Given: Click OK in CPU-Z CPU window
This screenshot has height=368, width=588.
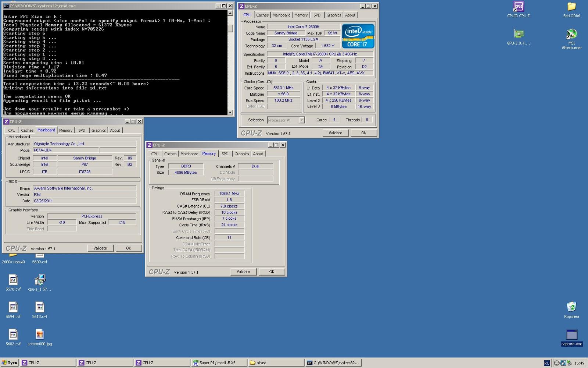Looking at the screenshot, I should (364, 133).
